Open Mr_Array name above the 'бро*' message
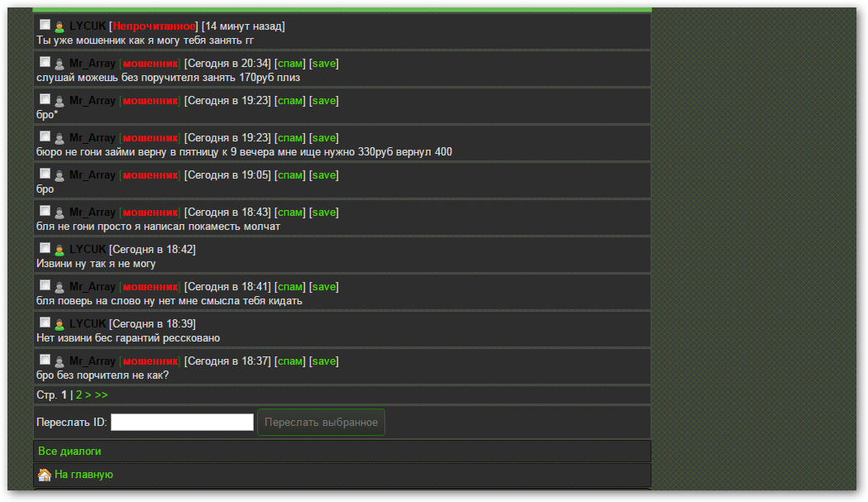 [93, 100]
